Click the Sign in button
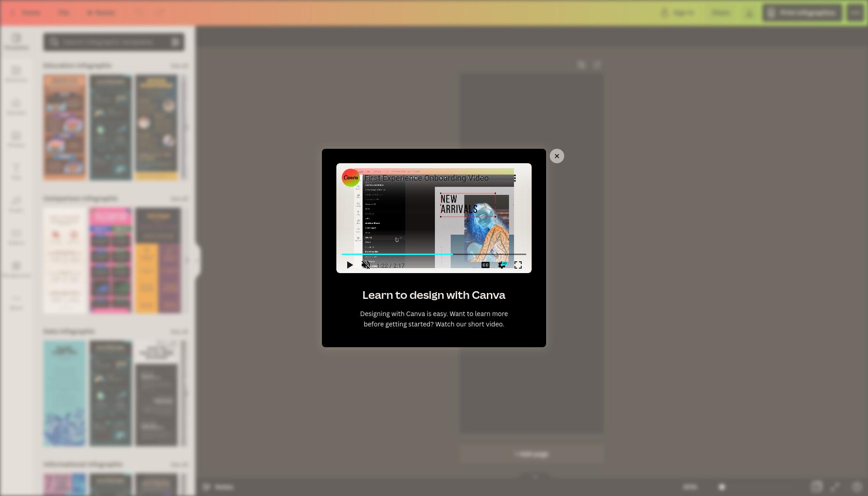The height and width of the screenshot is (496, 868). pos(678,13)
